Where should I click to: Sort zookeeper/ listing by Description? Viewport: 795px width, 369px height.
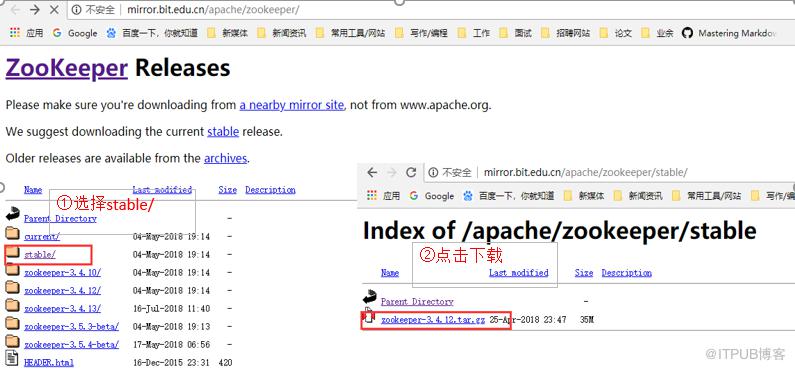270,190
